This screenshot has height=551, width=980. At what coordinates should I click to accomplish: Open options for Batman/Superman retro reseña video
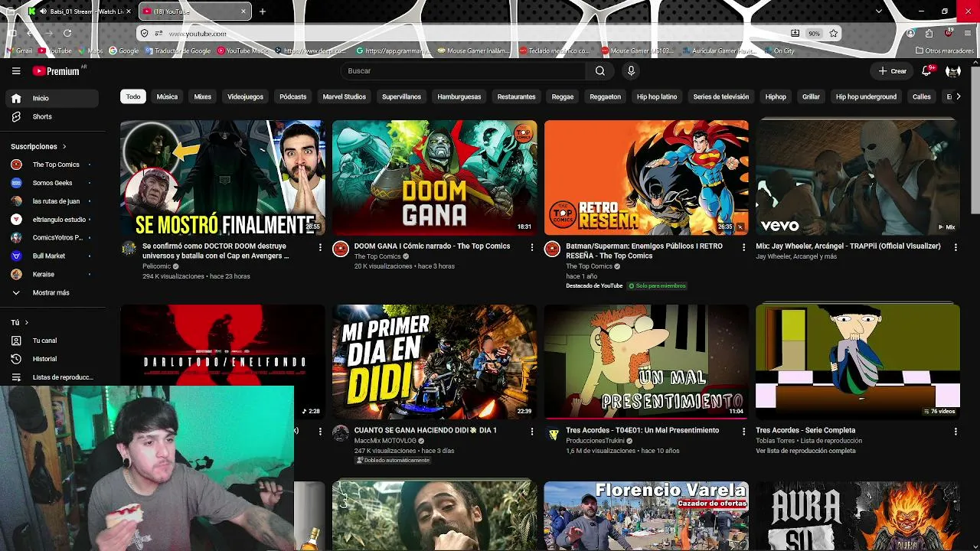click(x=743, y=247)
